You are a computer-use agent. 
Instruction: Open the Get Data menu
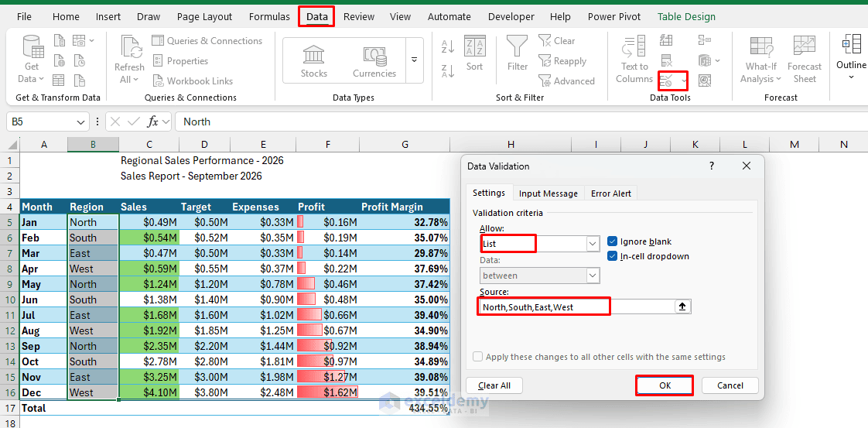coord(32,60)
